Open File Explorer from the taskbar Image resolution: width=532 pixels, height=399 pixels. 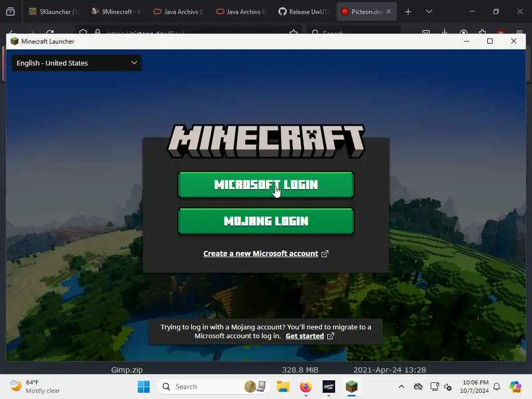(283, 387)
